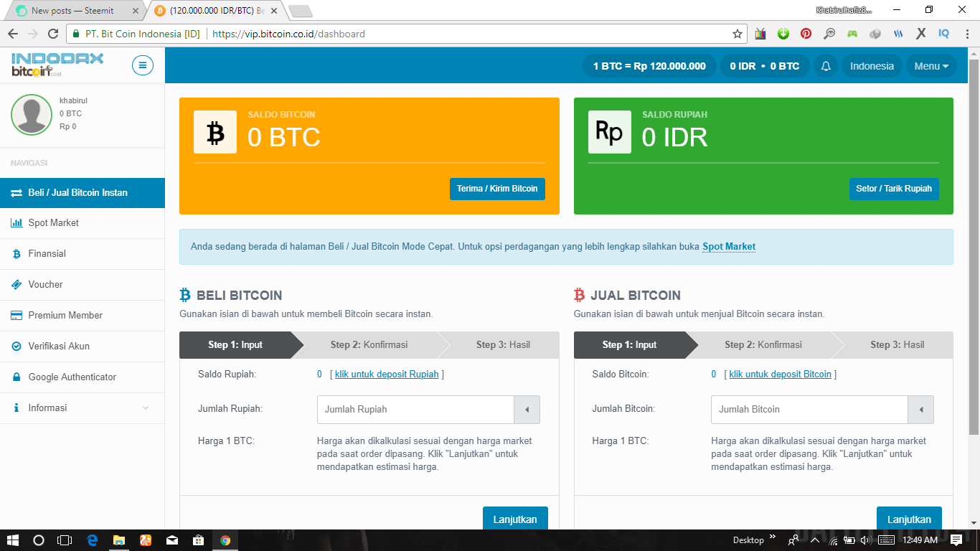The image size is (980, 551).
Task: Click the Setor / Tarik Rupiah button
Action: coord(894,189)
